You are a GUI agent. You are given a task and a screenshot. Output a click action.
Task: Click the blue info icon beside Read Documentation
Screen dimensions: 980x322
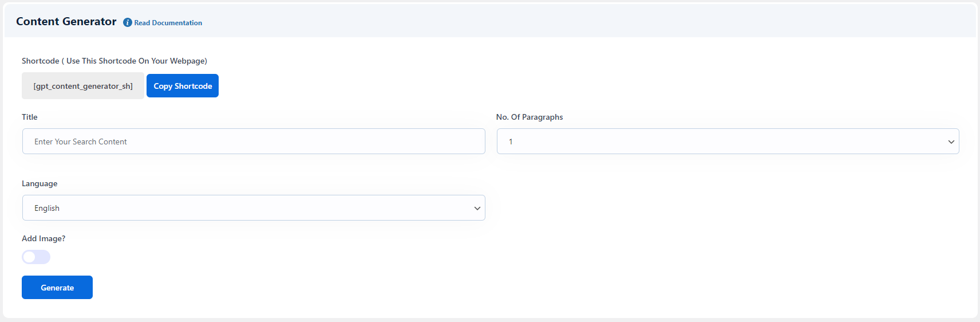[x=128, y=22]
